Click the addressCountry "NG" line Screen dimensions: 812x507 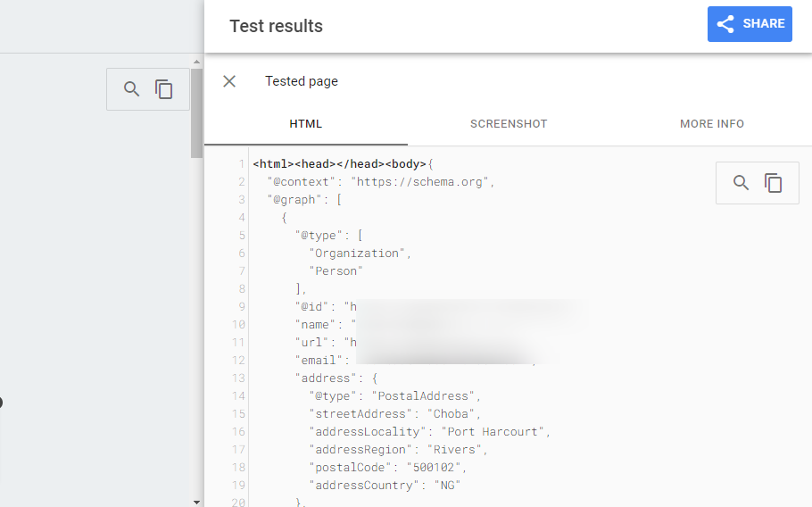[385, 486]
